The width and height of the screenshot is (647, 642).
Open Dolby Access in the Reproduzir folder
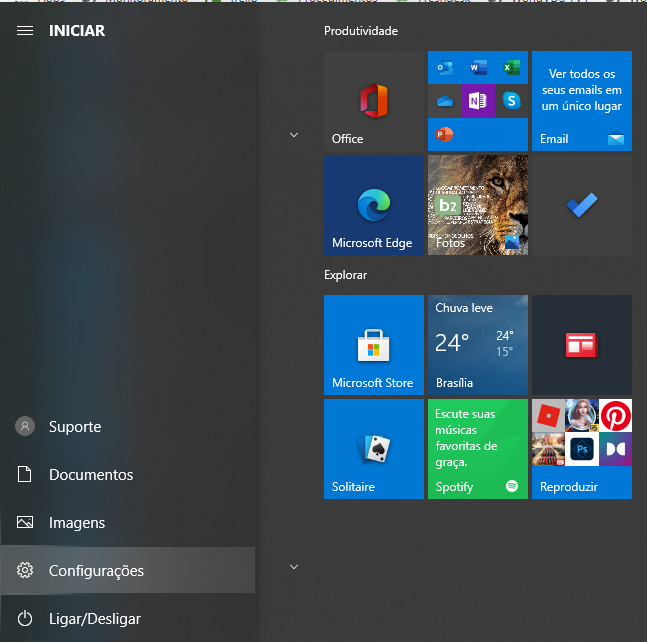pos(615,449)
